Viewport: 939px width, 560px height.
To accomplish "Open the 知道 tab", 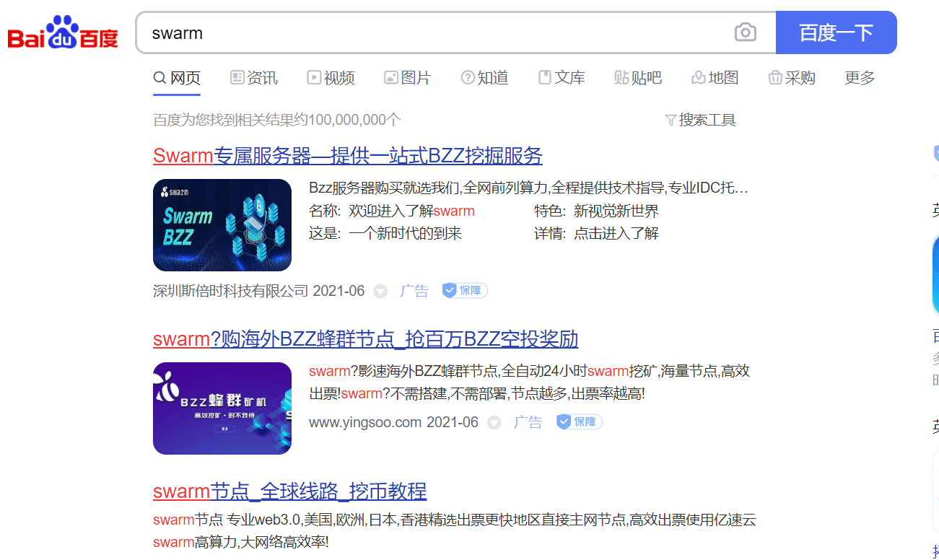I will (x=484, y=78).
